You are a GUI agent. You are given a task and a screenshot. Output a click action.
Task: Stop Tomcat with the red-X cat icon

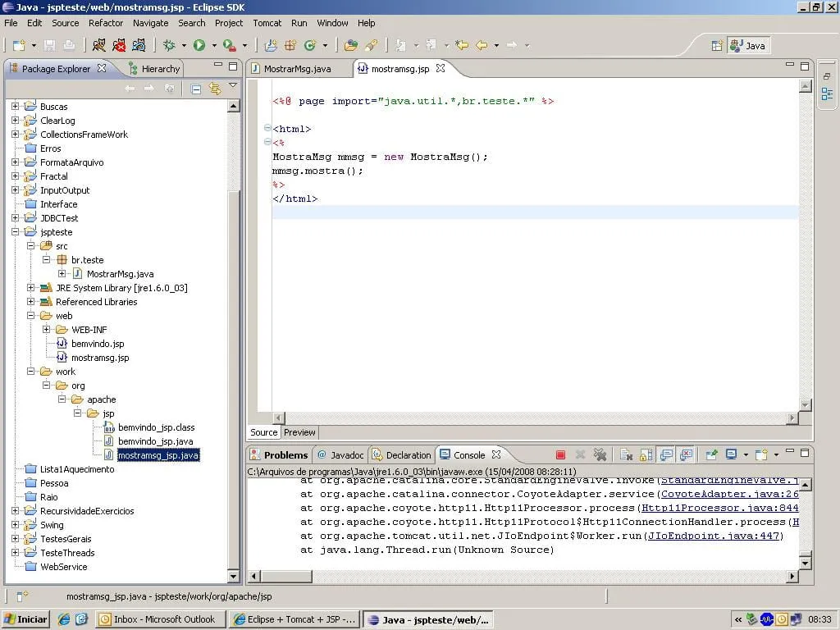click(120, 45)
